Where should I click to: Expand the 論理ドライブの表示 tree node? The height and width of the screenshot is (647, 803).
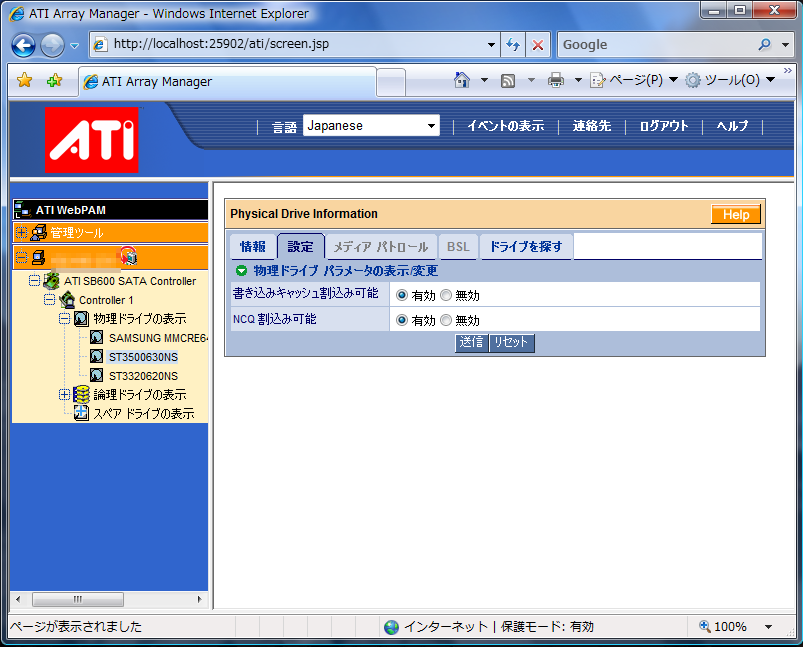coord(64,394)
